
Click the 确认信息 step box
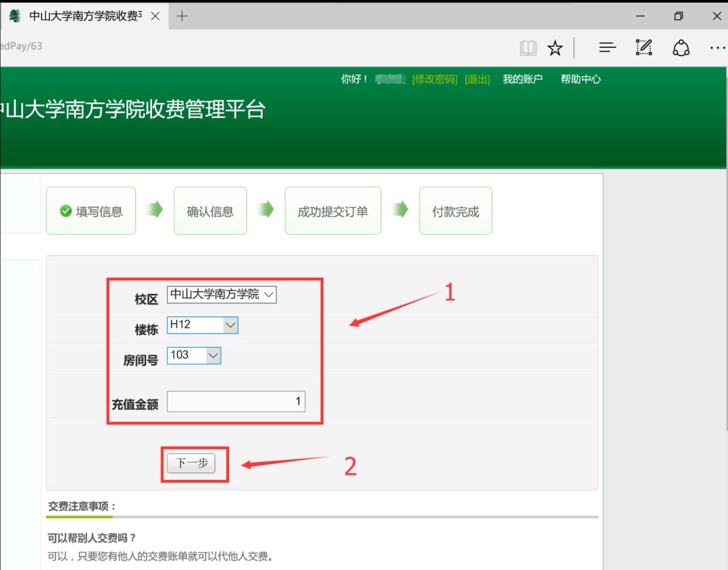tap(210, 211)
